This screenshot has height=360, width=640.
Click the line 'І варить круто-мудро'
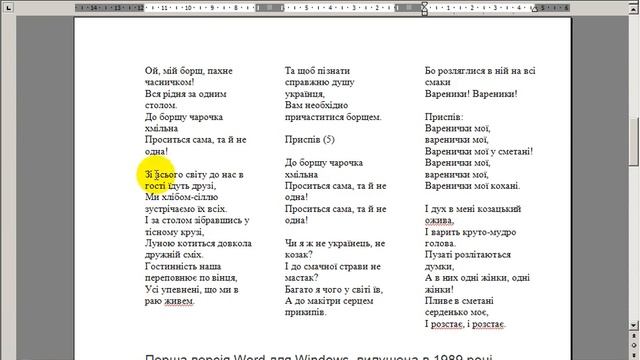pyautogui.click(x=470, y=232)
